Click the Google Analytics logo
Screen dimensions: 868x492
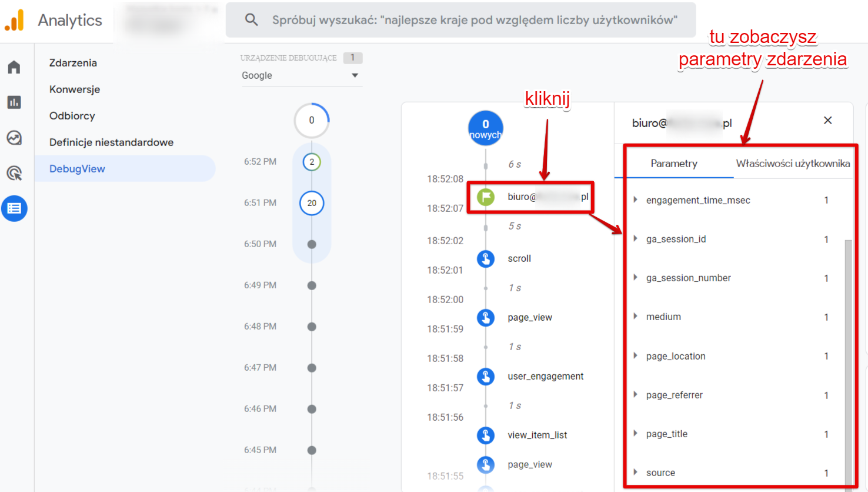click(15, 20)
